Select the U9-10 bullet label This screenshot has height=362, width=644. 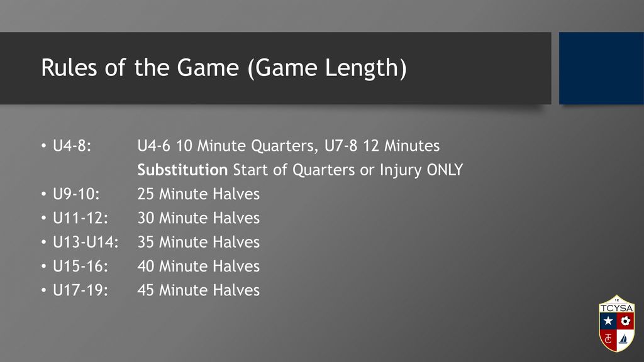coord(76,194)
